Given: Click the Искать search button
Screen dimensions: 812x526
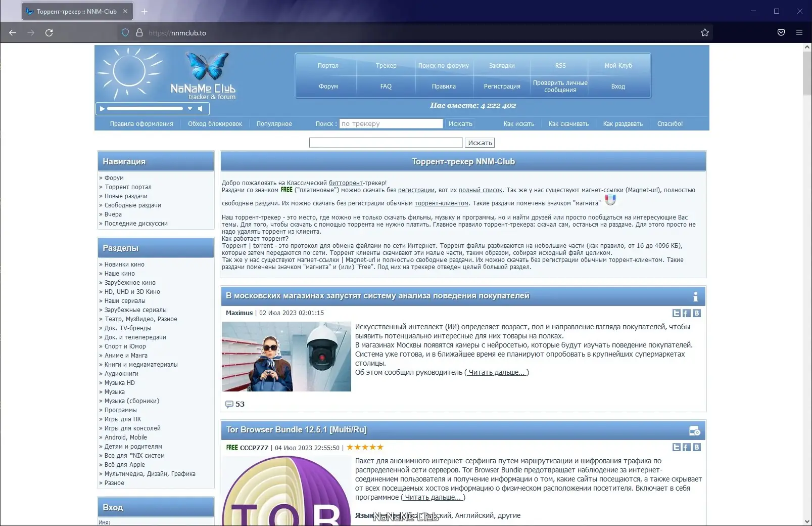Looking at the screenshot, I should (x=479, y=142).
